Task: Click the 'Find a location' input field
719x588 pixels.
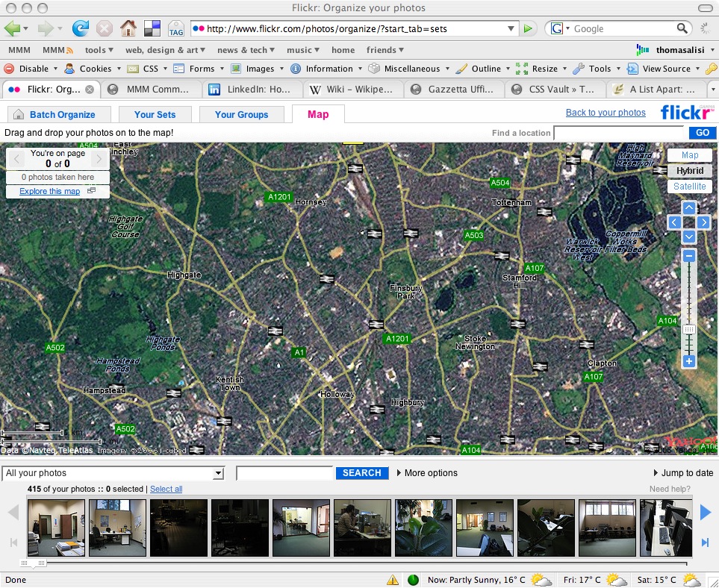Action: click(x=619, y=133)
